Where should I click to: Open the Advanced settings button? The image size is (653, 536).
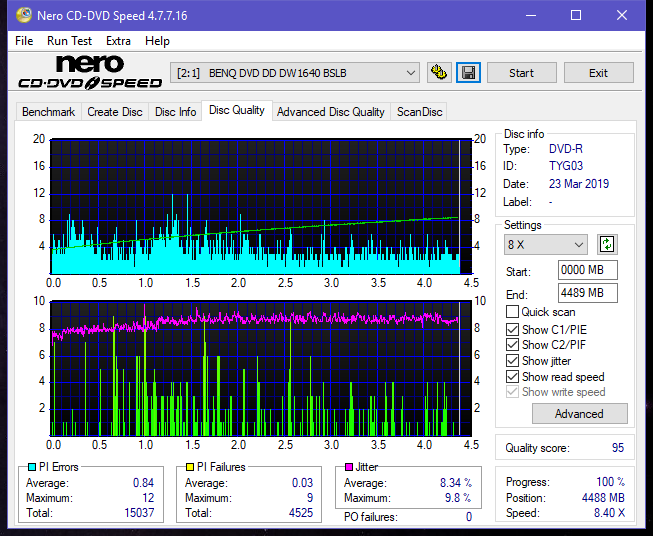(x=579, y=414)
